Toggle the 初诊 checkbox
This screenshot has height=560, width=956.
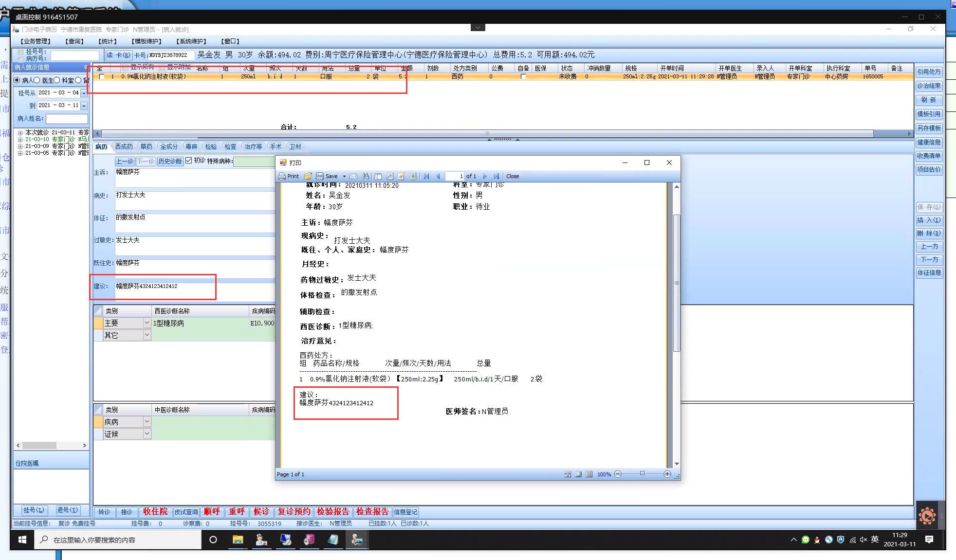pyautogui.click(x=189, y=161)
